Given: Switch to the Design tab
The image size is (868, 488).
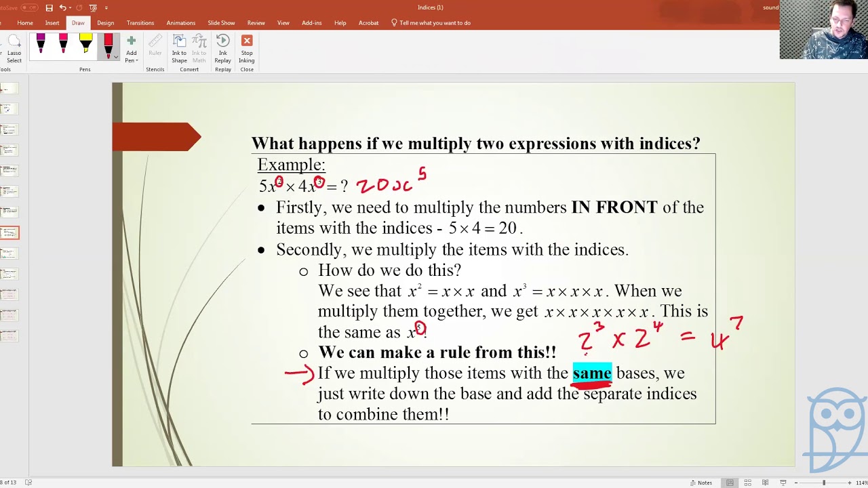Looking at the screenshot, I should [105, 23].
